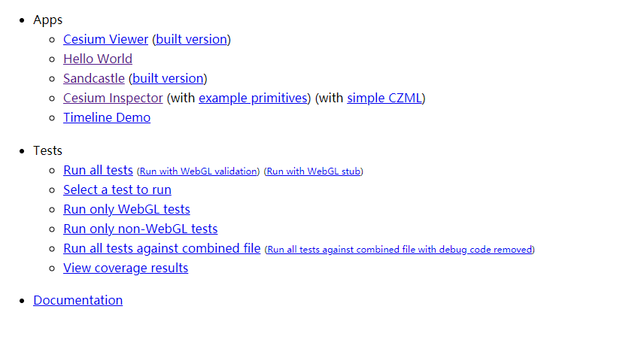Open the Timeline Demo link
This screenshot has height=364, width=632.
[107, 117]
